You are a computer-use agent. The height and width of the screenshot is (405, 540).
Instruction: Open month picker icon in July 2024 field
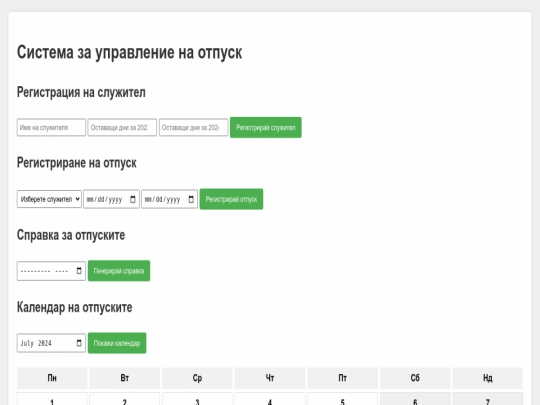pos(79,343)
